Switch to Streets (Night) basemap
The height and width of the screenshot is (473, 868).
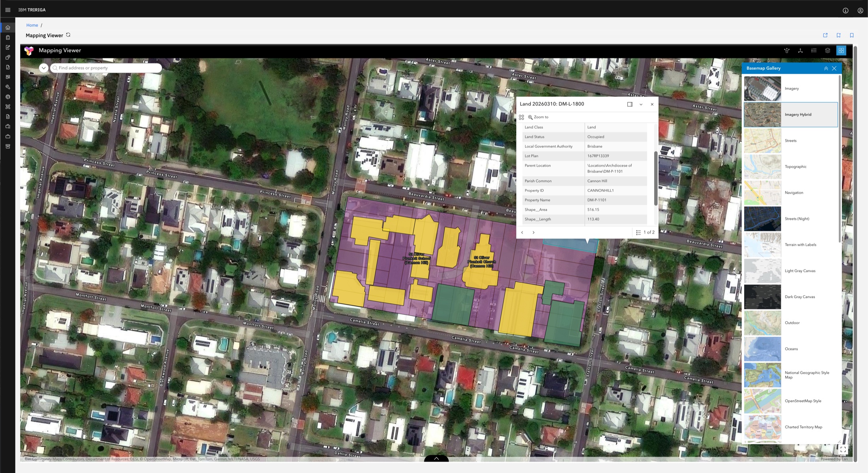791,219
